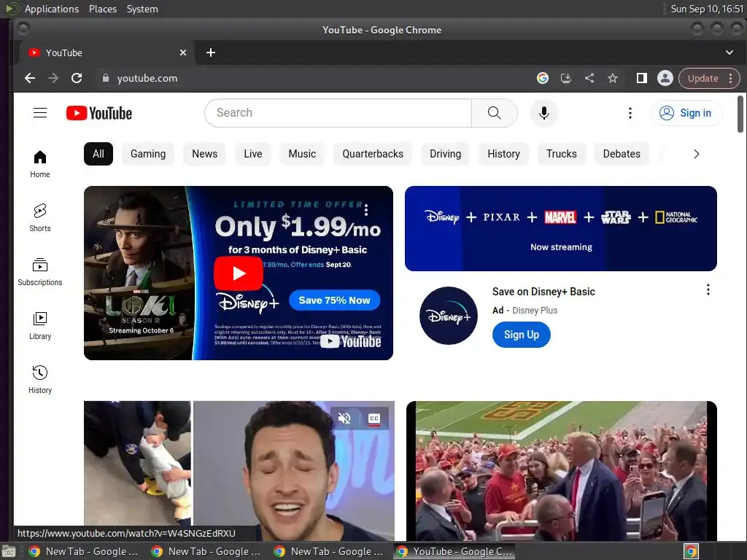Select the Trucks chip

(x=562, y=154)
